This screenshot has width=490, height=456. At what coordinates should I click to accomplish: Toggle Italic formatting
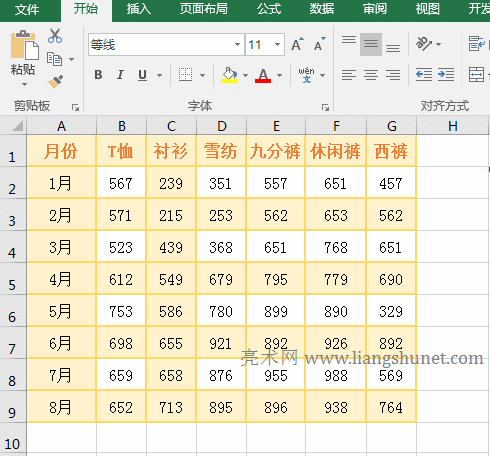tap(120, 75)
